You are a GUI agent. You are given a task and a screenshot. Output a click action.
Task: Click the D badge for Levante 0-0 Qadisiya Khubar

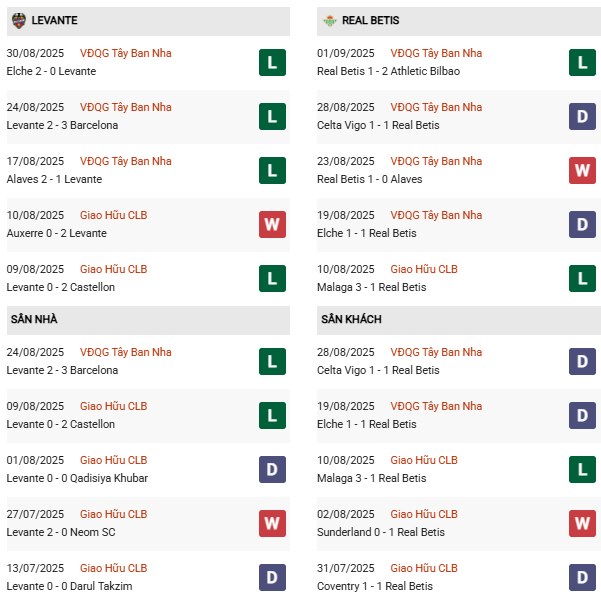272,469
